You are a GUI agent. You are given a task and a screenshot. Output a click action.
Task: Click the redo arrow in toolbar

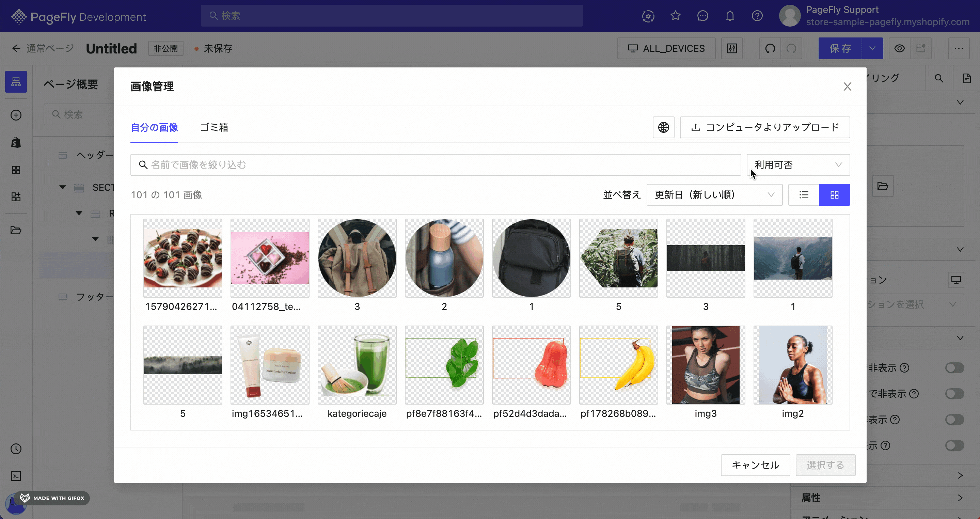(791, 48)
